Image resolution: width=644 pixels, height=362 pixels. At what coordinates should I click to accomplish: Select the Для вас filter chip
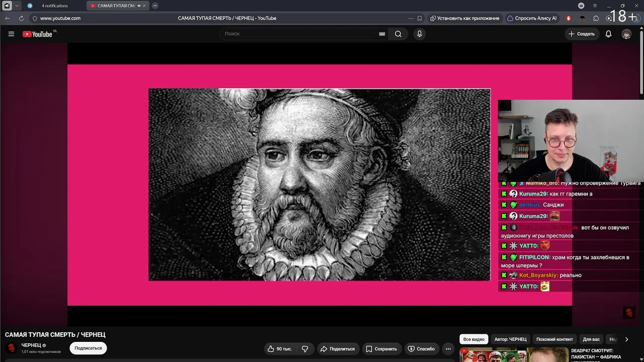point(591,339)
